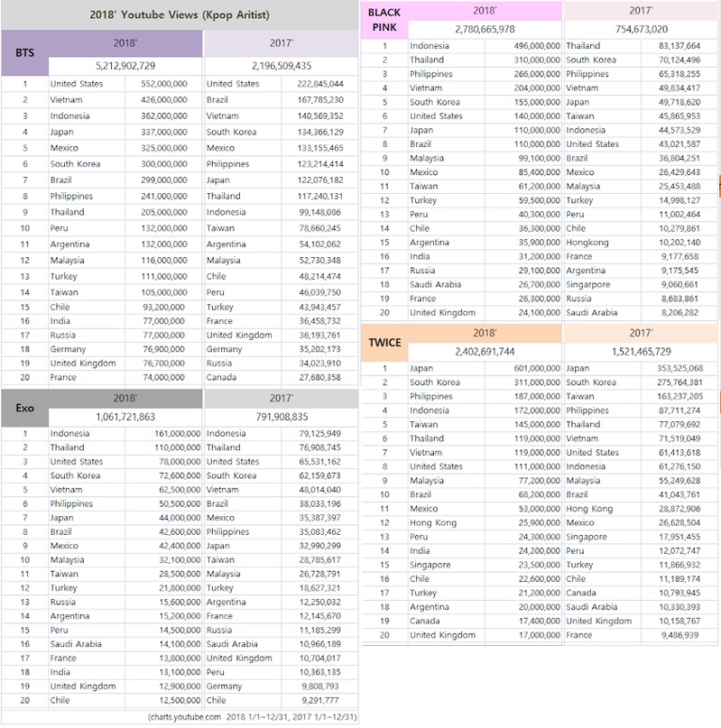Click Exo 2017 total 791,908,835
This screenshot has height=728, width=721.
282,417
